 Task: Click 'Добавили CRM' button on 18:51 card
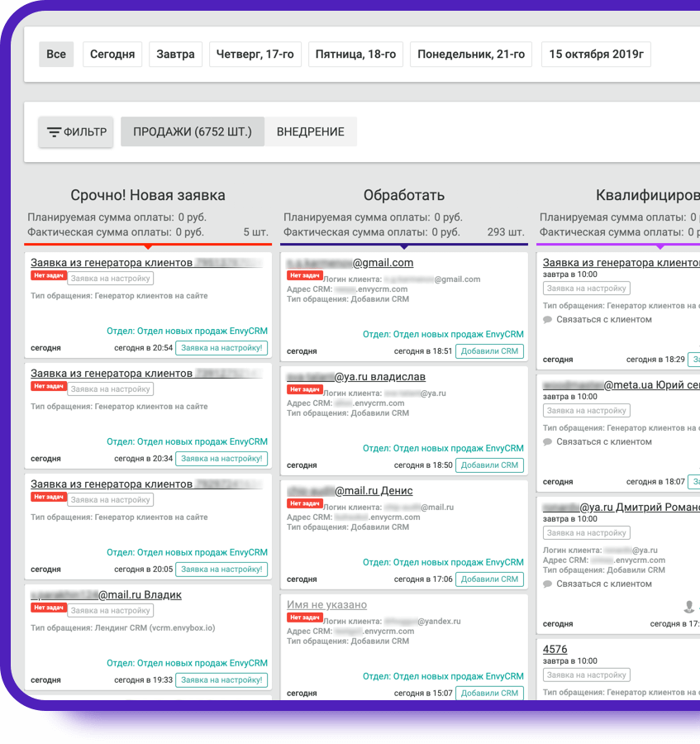tap(489, 351)
